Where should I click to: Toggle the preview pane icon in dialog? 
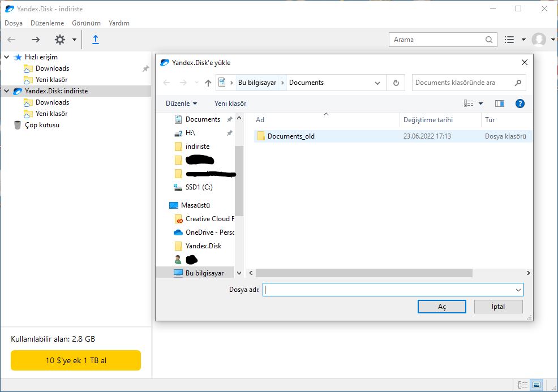click(500, 104)
